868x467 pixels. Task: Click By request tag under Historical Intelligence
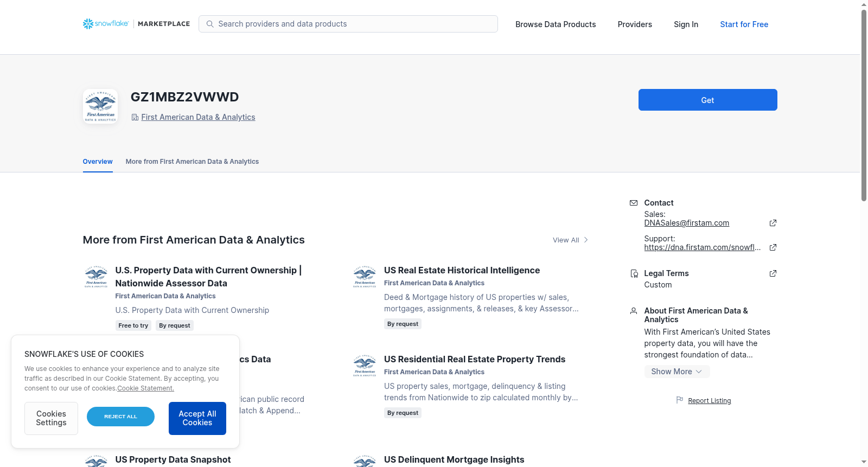click(x=403, y=324)
